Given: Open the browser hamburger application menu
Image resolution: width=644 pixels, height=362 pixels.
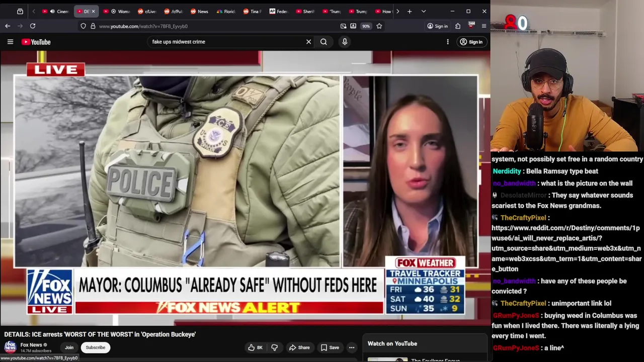Looking at the screenshot, I should click(484, 26).
